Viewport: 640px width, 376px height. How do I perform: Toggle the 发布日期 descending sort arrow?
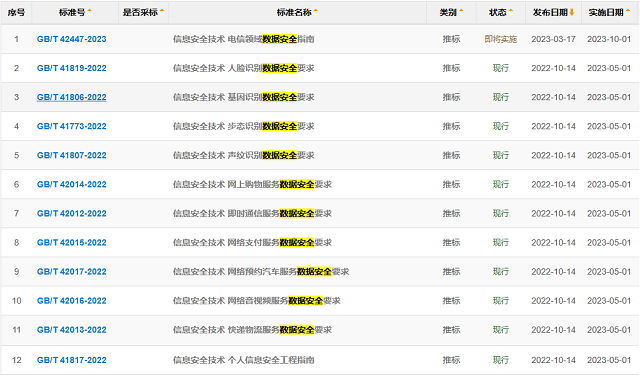[572, 13]
